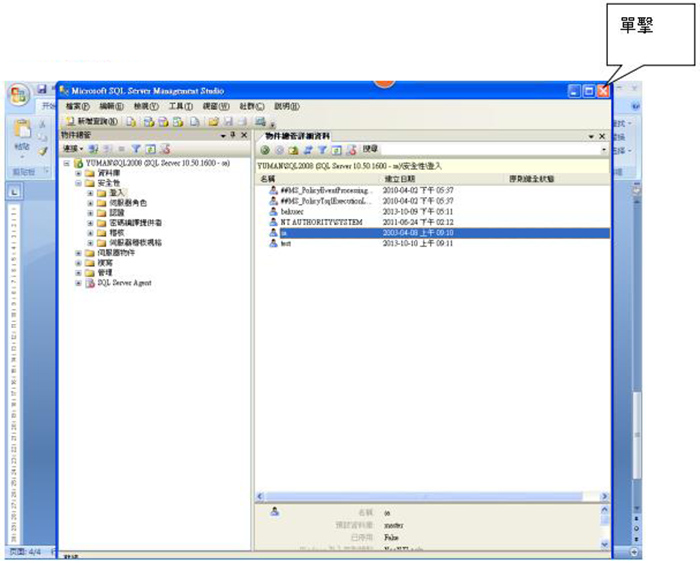
Task: Click the Office orb button in Word
Action: [19, 94]
